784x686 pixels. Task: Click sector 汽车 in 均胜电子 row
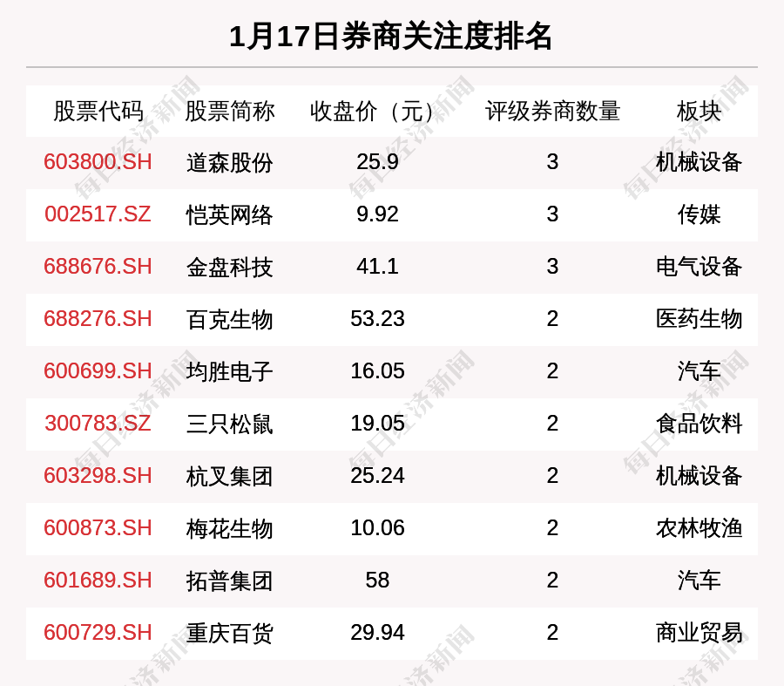[699, 372]
